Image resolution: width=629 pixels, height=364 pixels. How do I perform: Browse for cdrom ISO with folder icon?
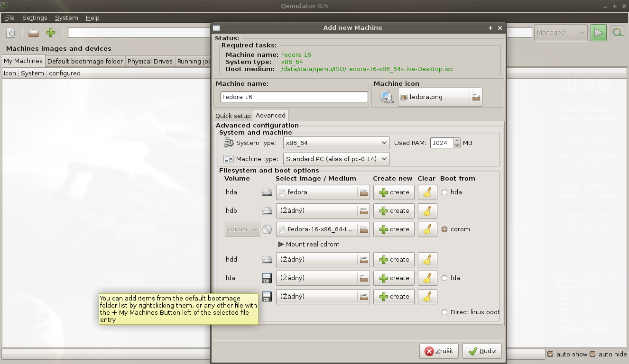(x=364, y=229)
